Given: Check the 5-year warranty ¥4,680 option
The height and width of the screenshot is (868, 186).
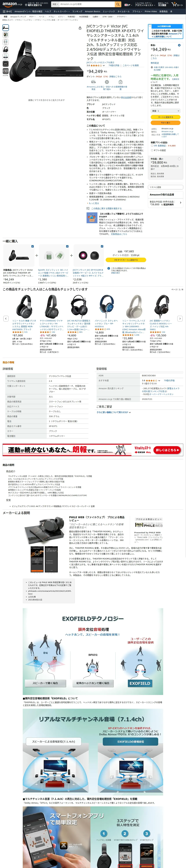Looking at the screenshot, I should tap(152, 146).
